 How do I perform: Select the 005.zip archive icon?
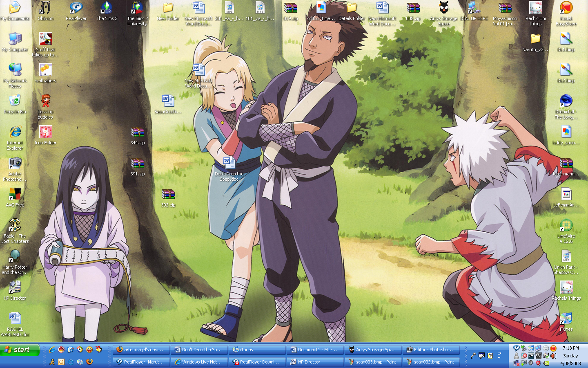(x=413, y=11)
